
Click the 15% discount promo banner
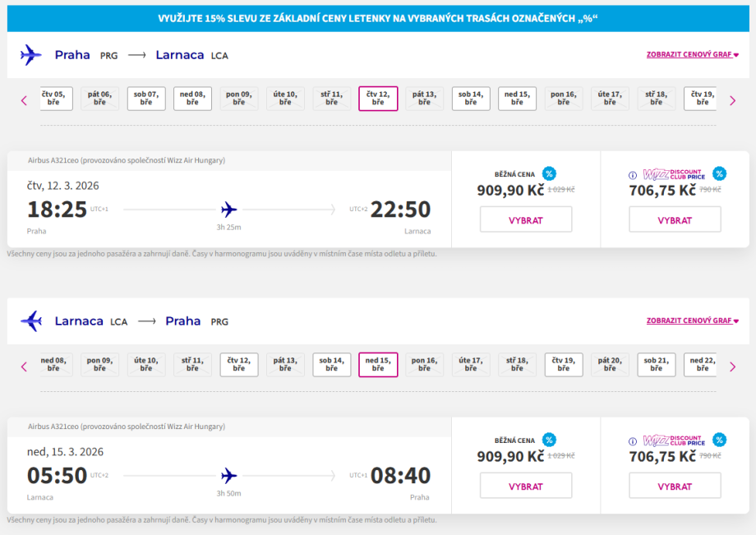coord(378,18)
